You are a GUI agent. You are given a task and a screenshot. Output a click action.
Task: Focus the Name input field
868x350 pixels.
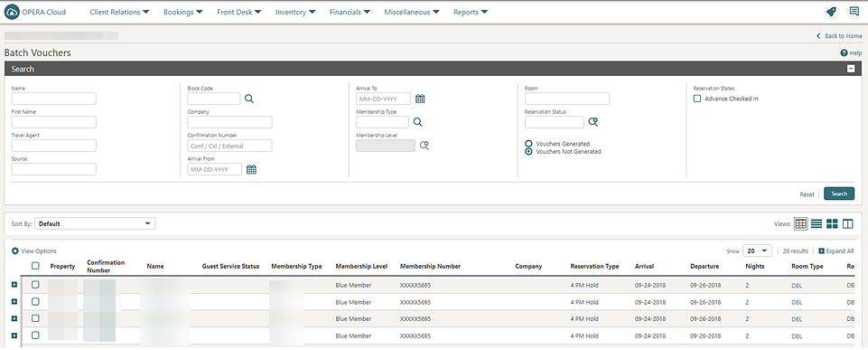tap(53, 99)
